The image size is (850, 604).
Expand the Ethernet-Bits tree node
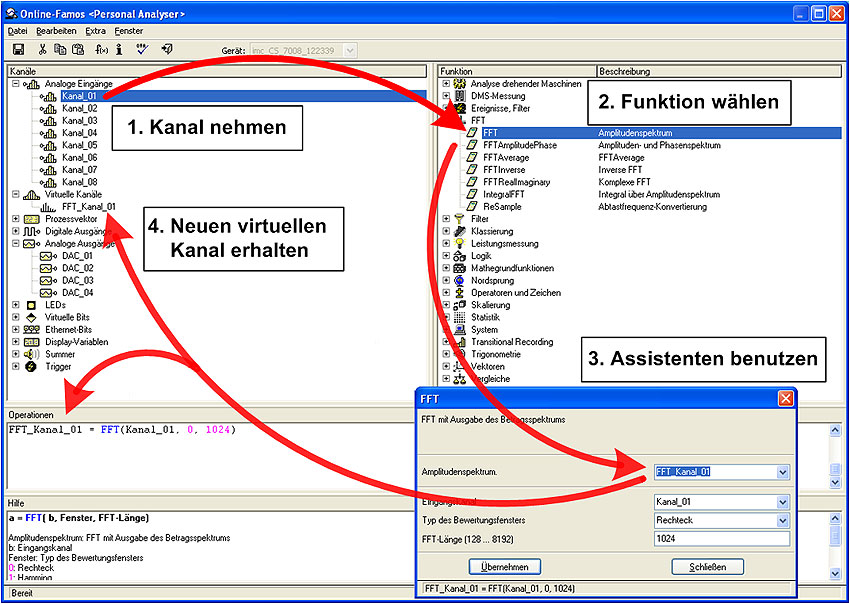click(15, 329)
